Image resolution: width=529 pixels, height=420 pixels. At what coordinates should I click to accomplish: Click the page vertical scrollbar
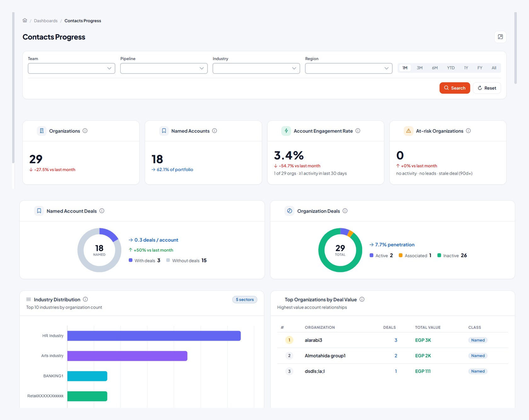[x=515, y=48]
